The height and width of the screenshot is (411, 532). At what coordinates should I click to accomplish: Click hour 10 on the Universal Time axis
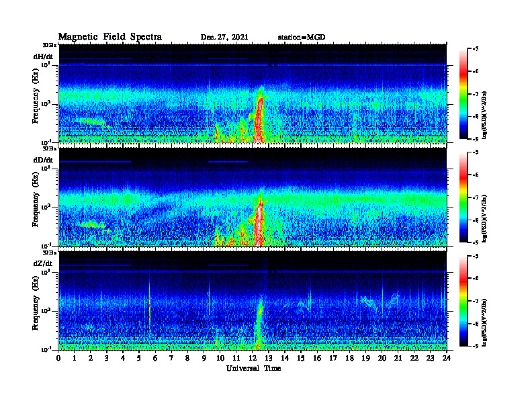[220, 359]
